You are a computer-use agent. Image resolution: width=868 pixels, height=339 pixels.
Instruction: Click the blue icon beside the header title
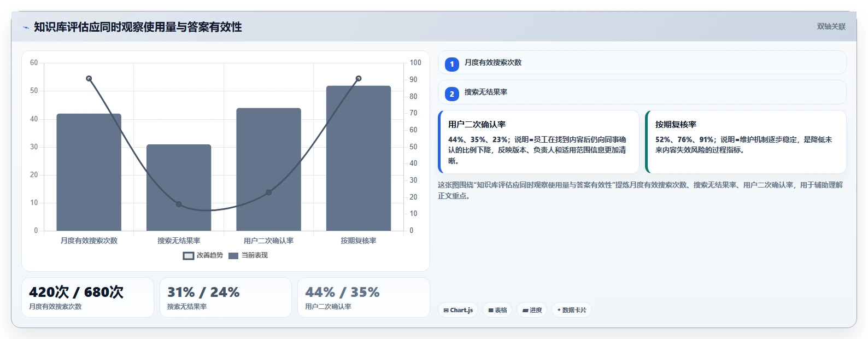point(26,27)
